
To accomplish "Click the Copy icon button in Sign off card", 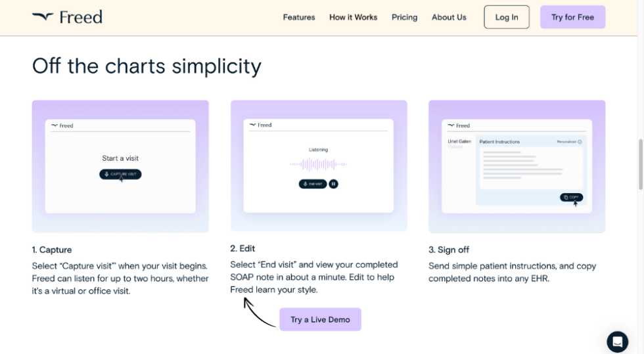I will tap(571, 197).
